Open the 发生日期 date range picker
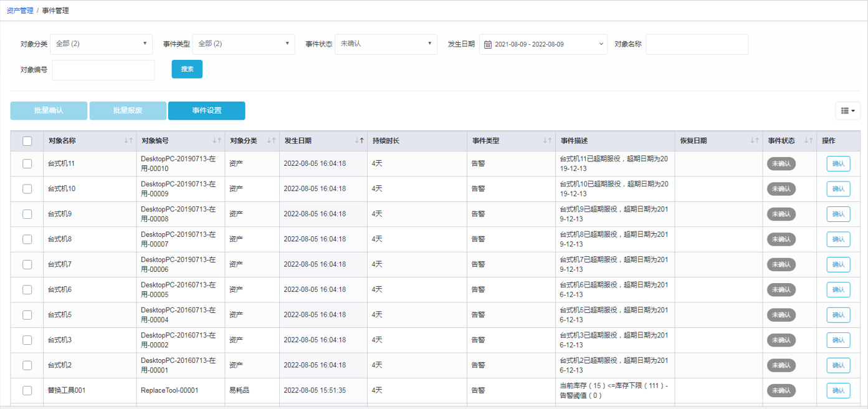This screenshot has height=409, width=868. click(543, 44)
